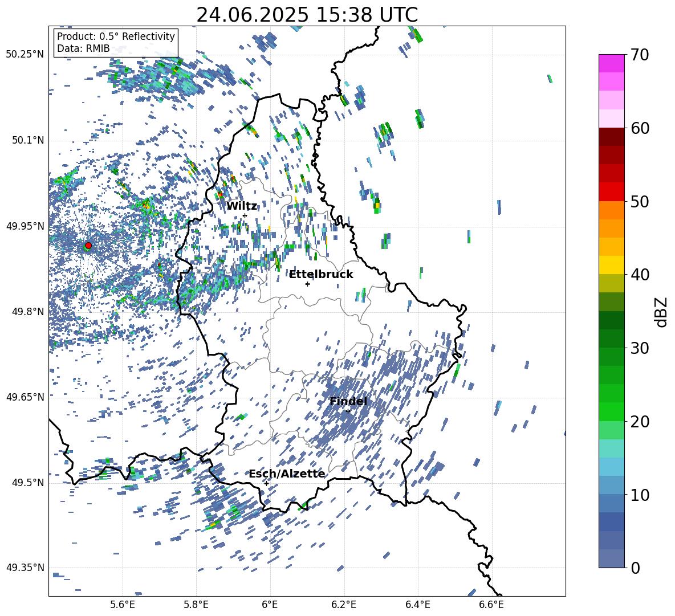Viewport: 675px width, 616px height.
Task: Click the 6.4°E longitude label
Action: [x=418, y=605]
